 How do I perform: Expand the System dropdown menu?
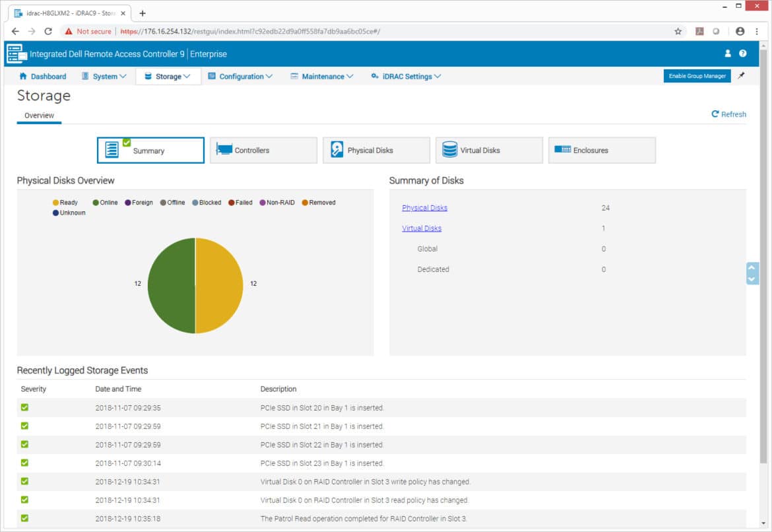click(x=104, y=77)
